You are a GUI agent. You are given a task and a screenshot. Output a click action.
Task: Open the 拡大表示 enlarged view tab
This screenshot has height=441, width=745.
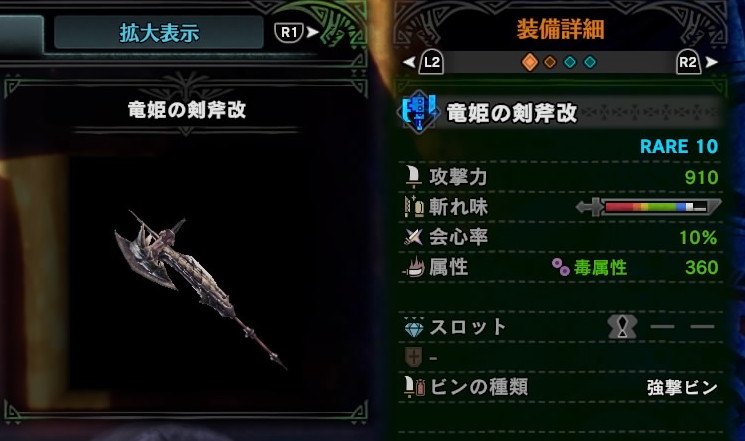pyautogui.click(x=159, y=32)
